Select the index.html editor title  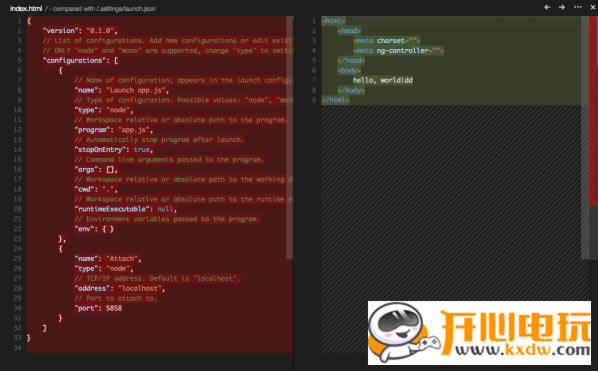(26, 8)
